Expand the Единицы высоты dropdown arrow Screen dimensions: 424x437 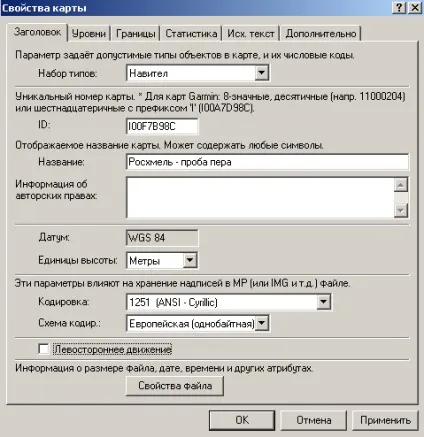pyautogui.click(x=190, y=260)
